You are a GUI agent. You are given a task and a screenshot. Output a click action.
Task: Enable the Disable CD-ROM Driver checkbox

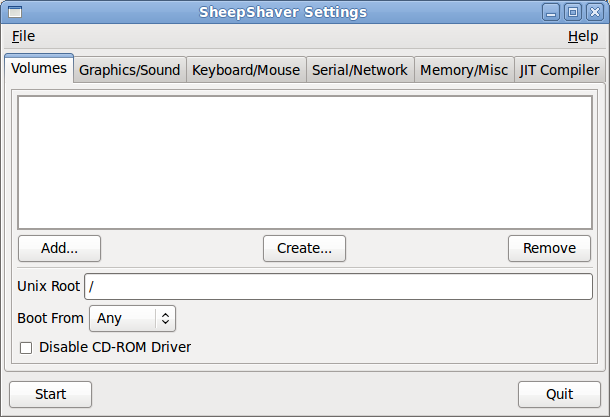(x=26, y=348)
